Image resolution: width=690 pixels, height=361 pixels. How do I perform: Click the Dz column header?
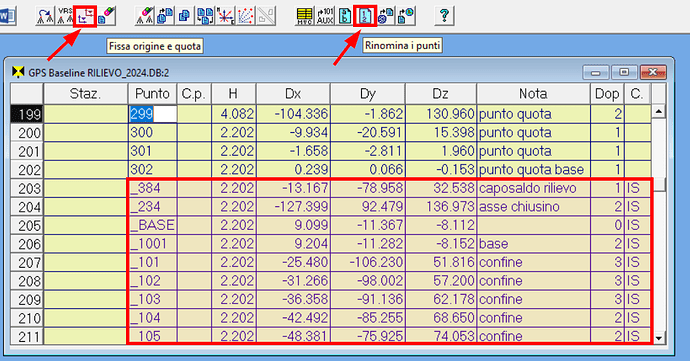coord(441,94)
